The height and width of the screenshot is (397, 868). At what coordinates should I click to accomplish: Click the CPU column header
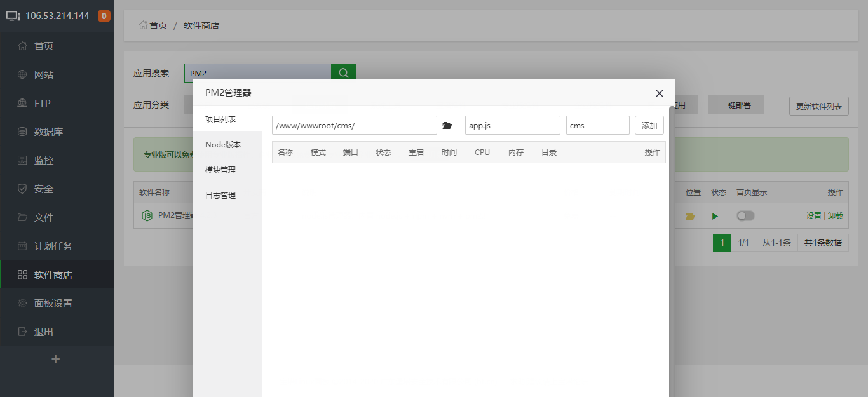(482, 152)
